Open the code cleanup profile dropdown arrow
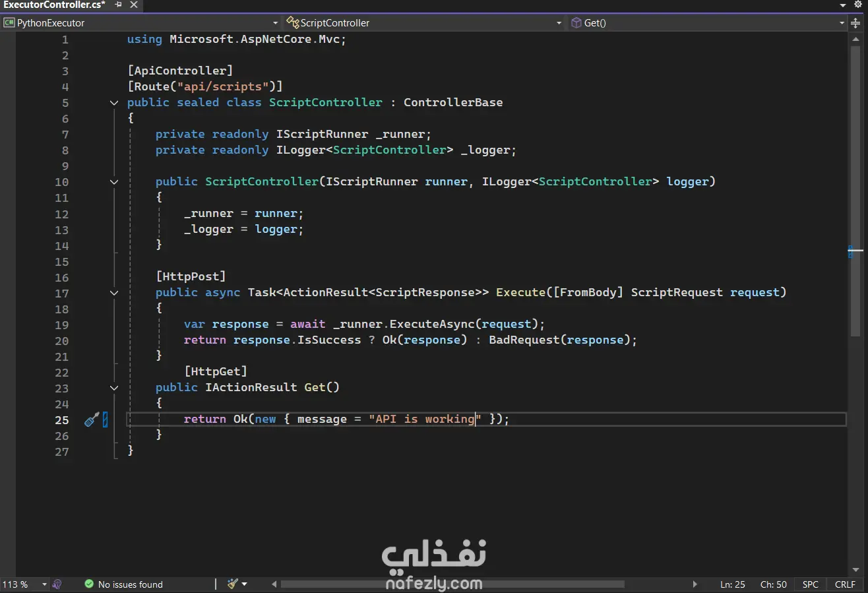868x593 pixels. click(244, 584)
